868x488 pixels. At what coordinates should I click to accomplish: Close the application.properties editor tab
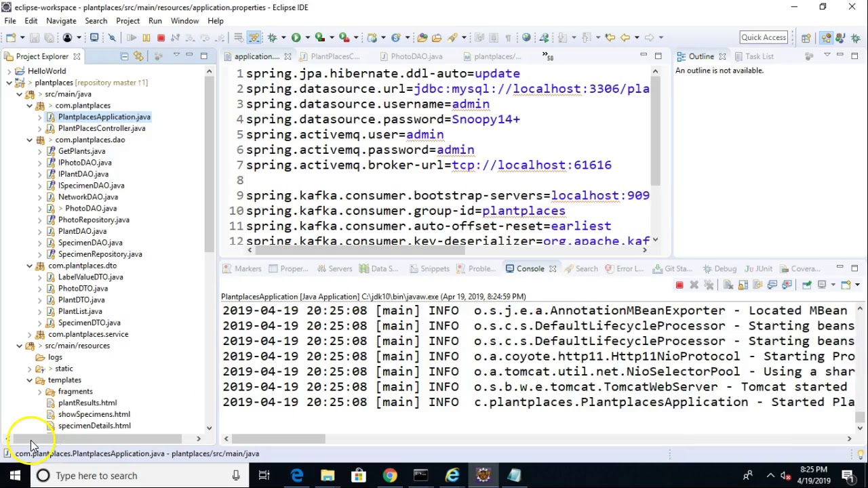point(288,56)
